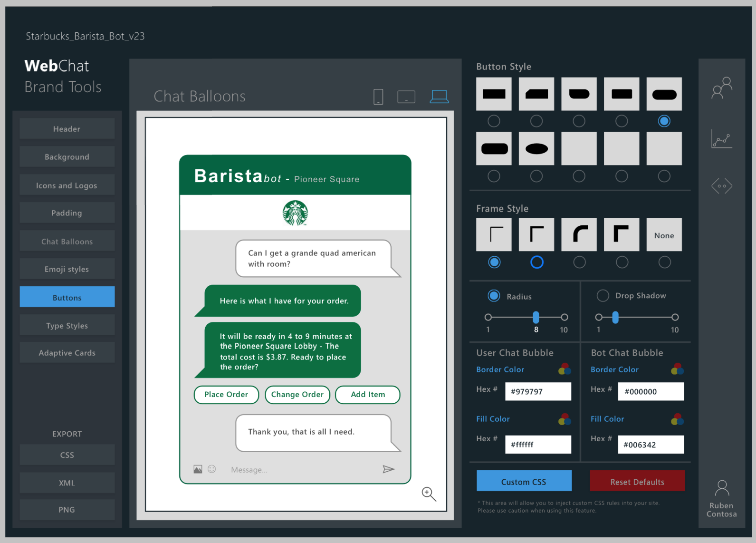
Task: Select radio under oval button style
Action: coord(536,176)
